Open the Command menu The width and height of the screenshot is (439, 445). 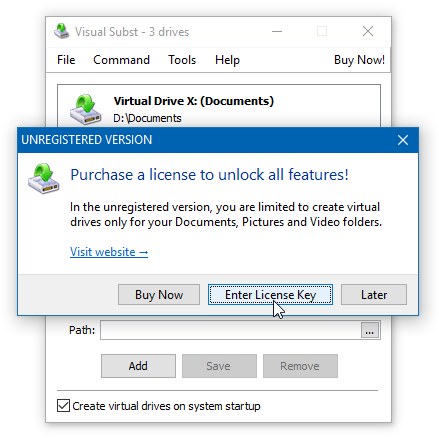pyautogui.click(x=121, y=60)
